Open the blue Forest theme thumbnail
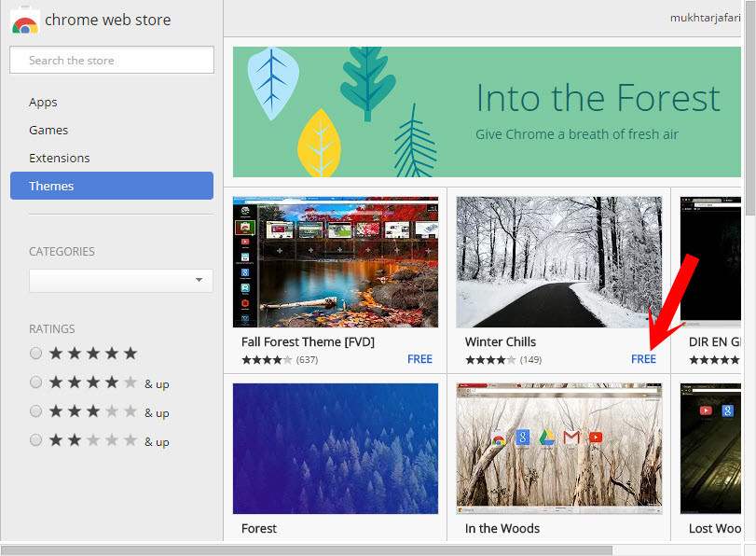 pos(336,449)
